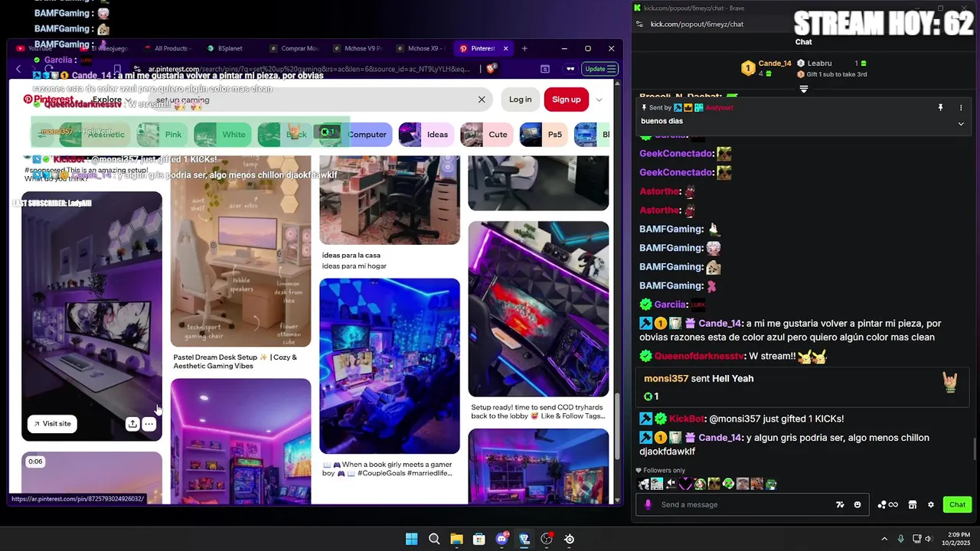980x551 pixels.
Task: Expand the chevron next to Sign up
Action: pos(599,99)
